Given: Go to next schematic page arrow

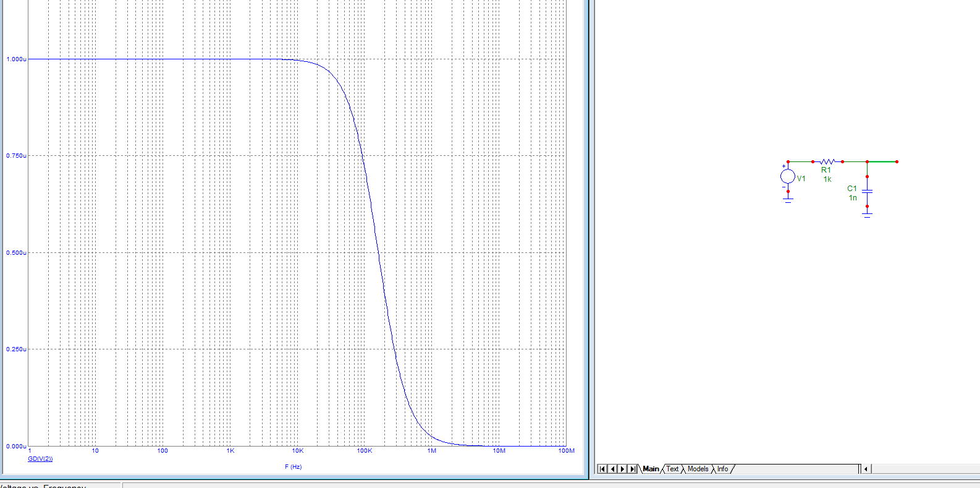Looking at the screenshot, I should click(x=622, y=469).
